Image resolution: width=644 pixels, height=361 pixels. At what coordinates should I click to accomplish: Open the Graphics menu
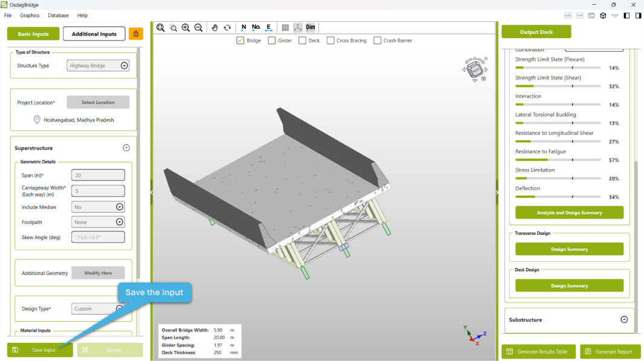point(30,16)
